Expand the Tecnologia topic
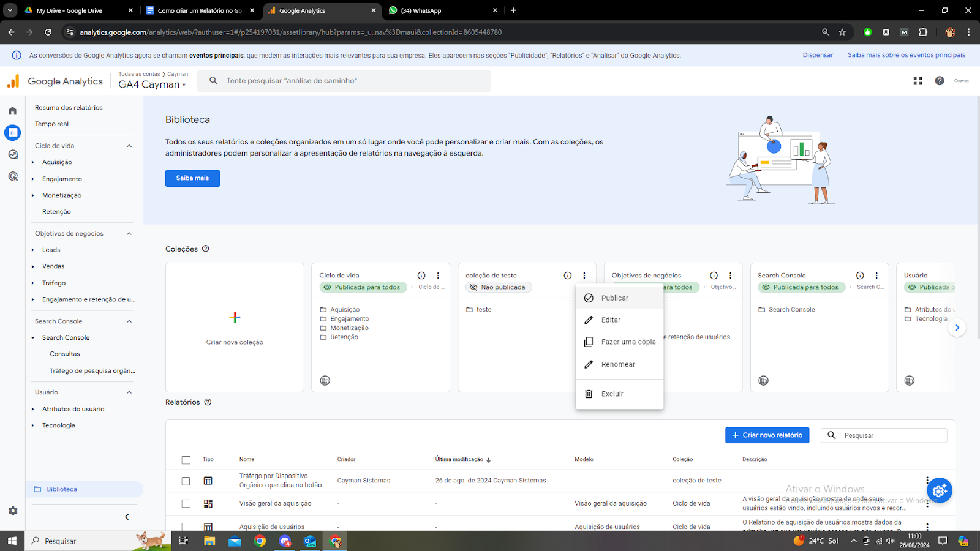Viewport: 980px width, 551px height. click(x=33, y=425)
